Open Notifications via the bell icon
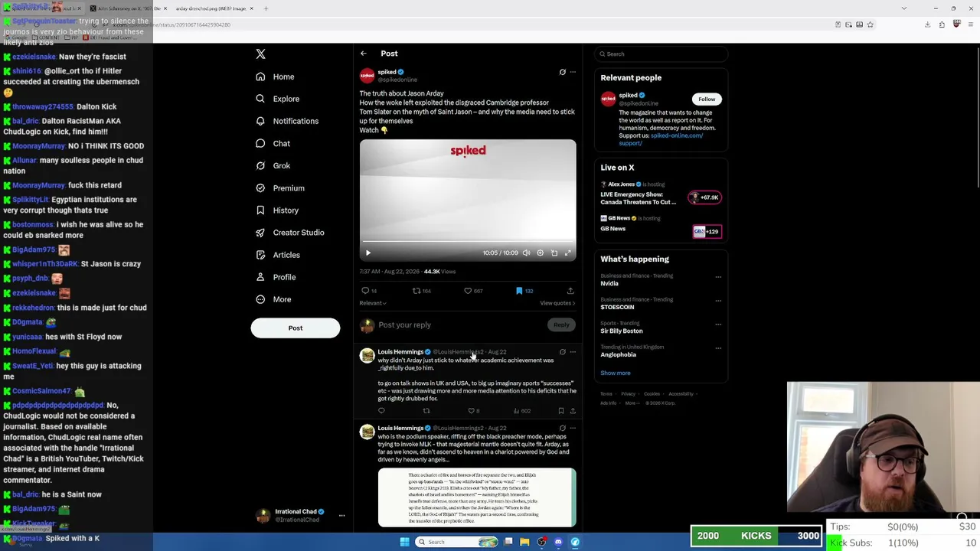Screen dimensions: 980x551 tap(260, 121)
